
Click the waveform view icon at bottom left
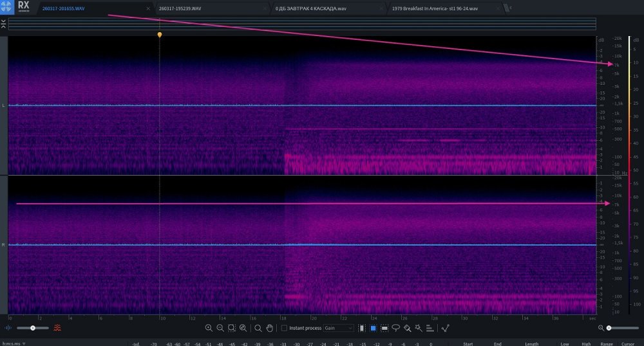click(x=8, y=328)
